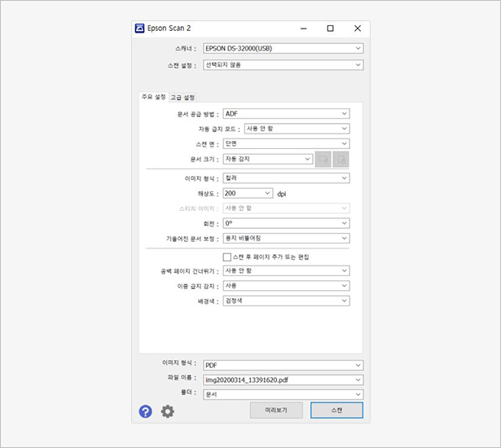This screenshot has width=501, height=448.
Task: Click the disabled 스티치 이미지 dropdown
Action: coord(286,209)
